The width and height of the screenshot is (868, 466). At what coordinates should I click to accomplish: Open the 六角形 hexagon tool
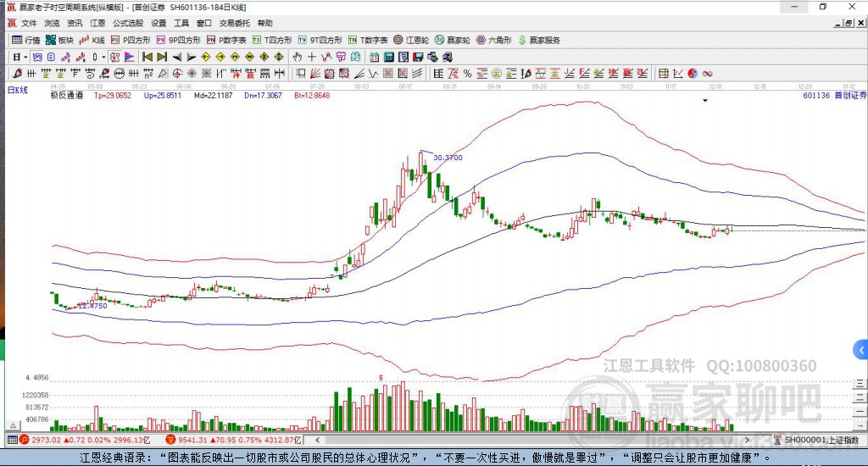[x=494, y=40]
